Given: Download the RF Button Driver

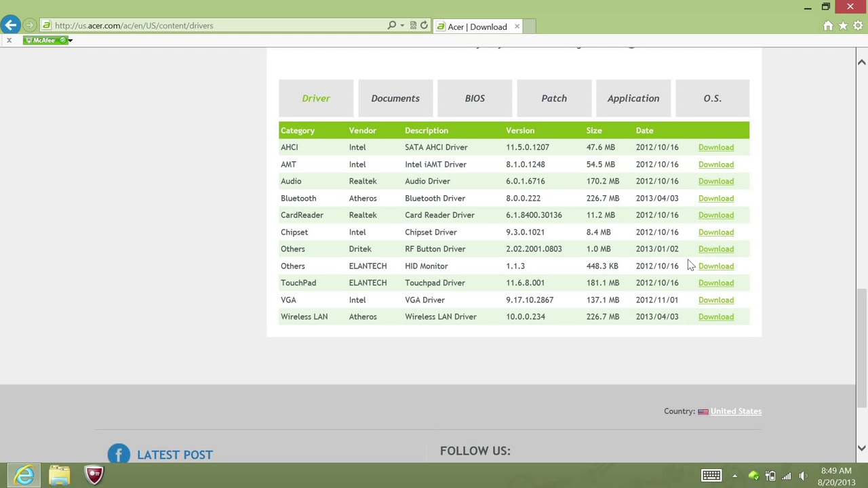Looking at the screenshot, I should [716, 249].
